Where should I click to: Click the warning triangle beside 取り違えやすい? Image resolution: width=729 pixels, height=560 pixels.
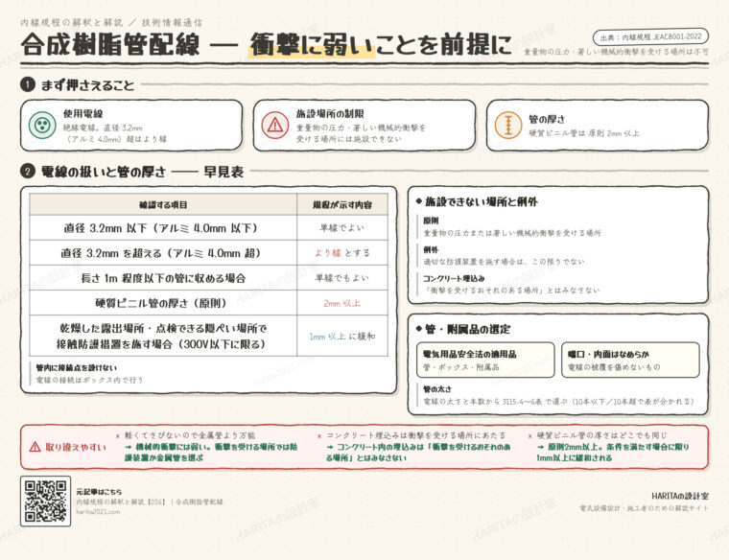tap(35, 447)
